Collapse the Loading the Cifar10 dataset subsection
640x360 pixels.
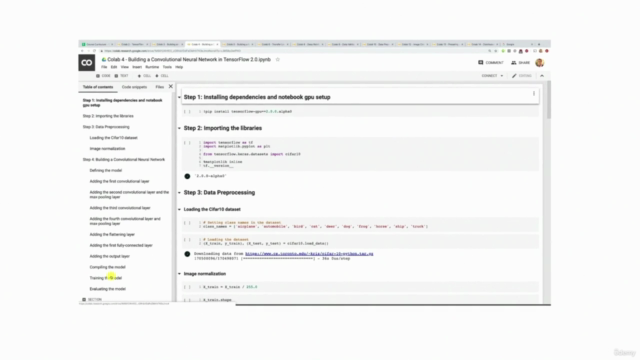pyautogui.click(x=179, y=209)
